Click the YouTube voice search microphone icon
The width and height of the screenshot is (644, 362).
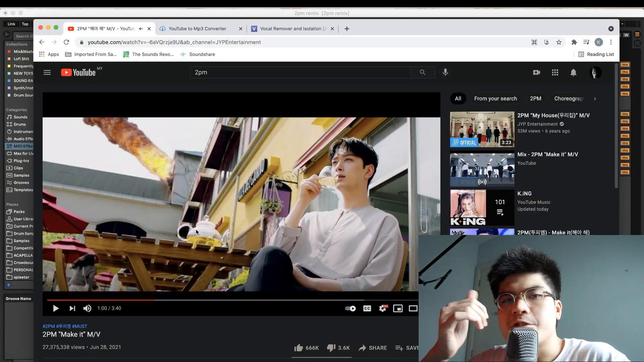(445, 72)
